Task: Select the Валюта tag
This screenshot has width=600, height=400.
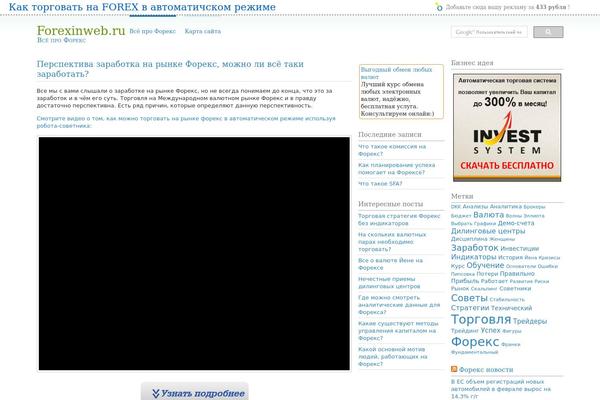Action: (x=489, y=215)
